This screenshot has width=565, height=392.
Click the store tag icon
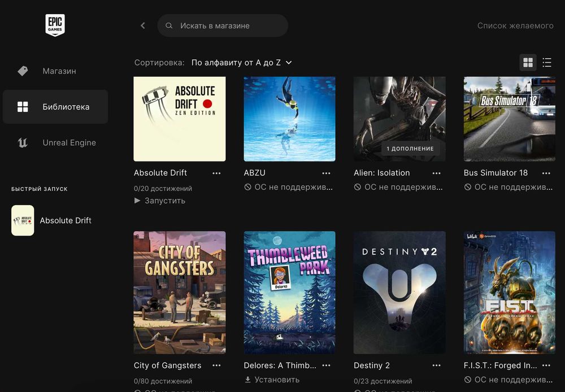(x=23, y=71)
